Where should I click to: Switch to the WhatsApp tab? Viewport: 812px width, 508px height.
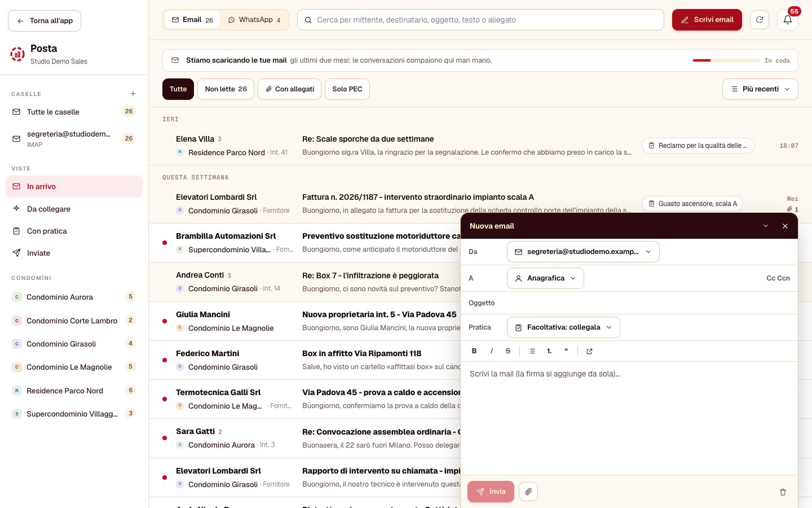(254, 20)
